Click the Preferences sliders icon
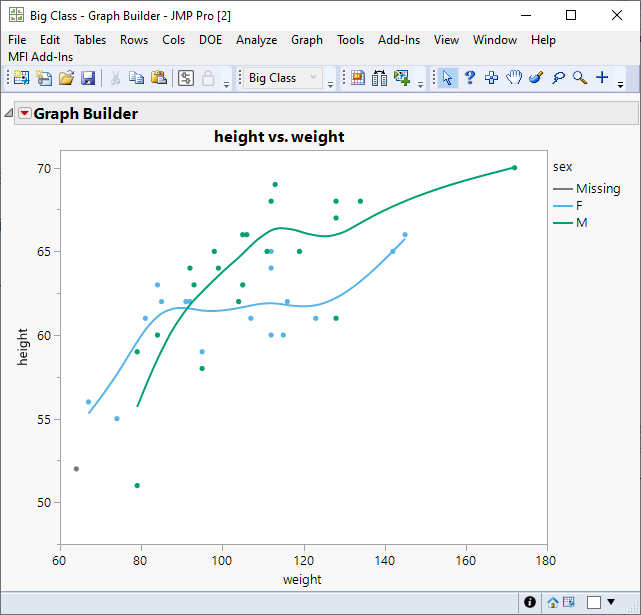 coord(186,78)
